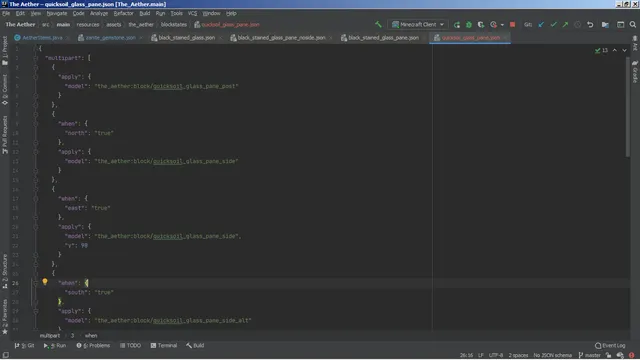Open the Structure sidebar tool window
640x360 pixels.
4,271
